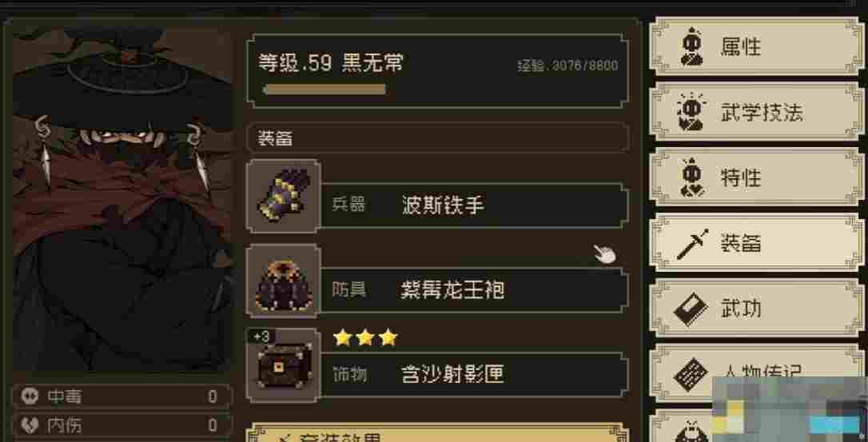The width and height of the screenshot is (868, 442).
Task: Click the 黑无常 character portrait
Action: (x=121, y=197)
